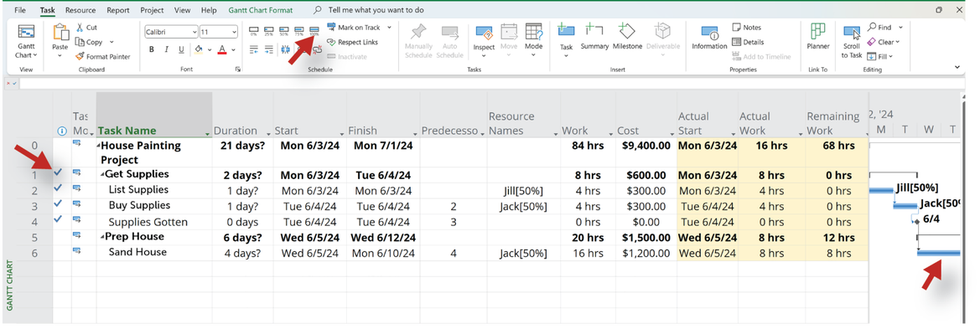Open task Information dialog
Image resolution: width=980 pixels, height=329 pixels.
(709, 38)
